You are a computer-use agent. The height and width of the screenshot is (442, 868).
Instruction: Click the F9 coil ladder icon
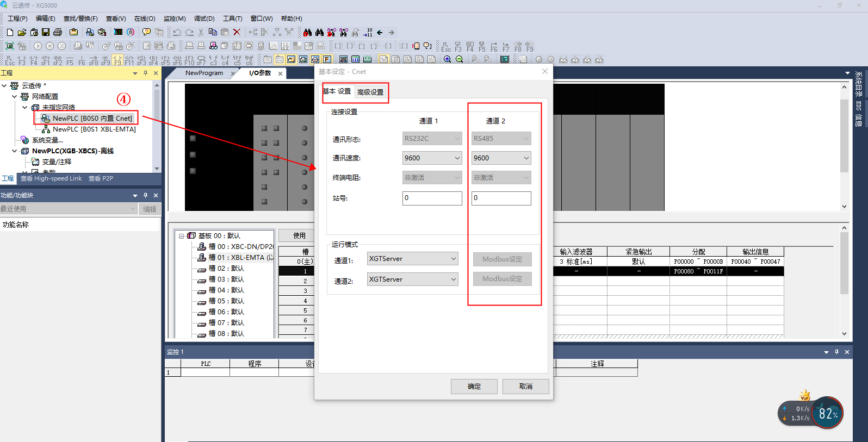(x=117, y=59)
